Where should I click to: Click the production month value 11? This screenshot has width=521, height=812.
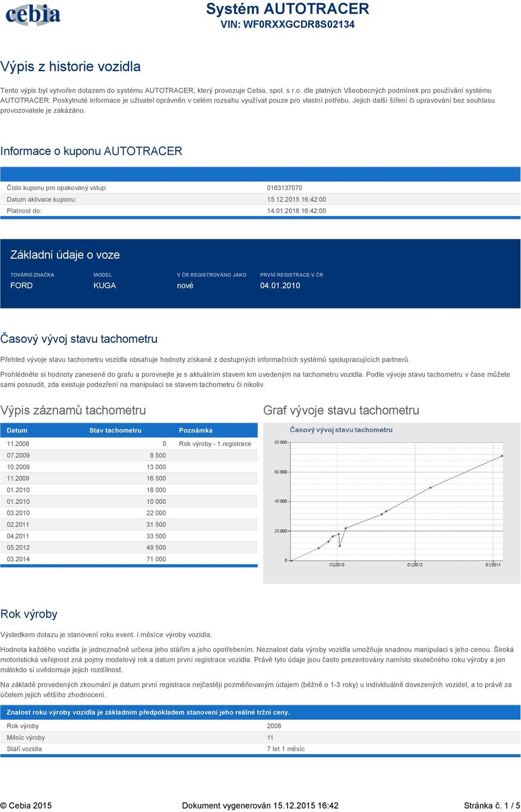pos(270,738)
